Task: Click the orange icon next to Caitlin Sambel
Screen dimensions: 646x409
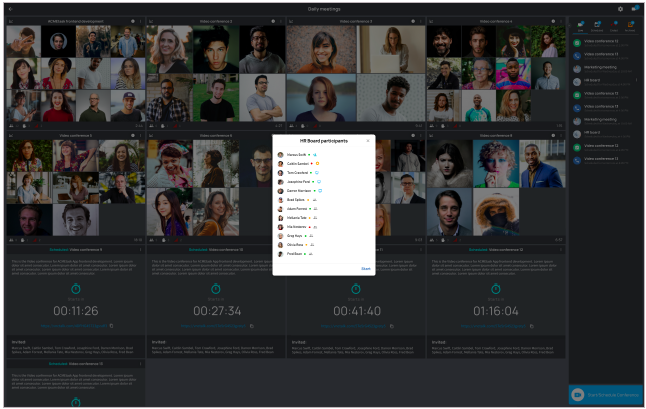Action: point(317,164)
